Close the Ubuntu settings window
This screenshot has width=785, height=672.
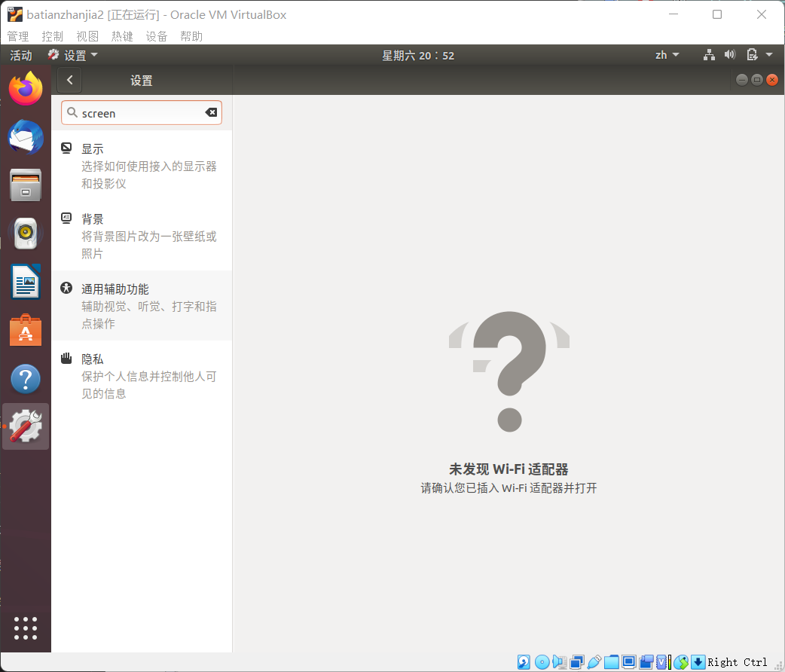coord(772,80)
